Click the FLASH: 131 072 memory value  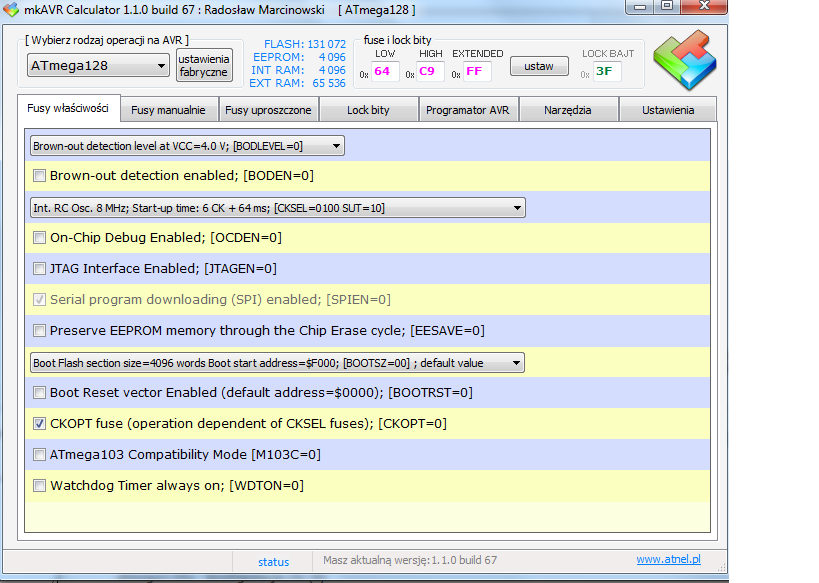(x=305, y=44)
